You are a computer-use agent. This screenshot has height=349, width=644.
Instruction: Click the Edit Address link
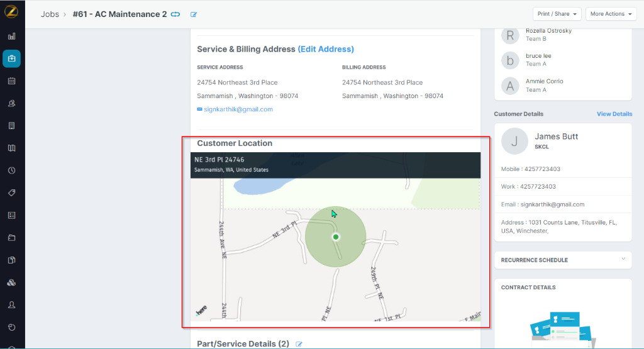point(326,49)
